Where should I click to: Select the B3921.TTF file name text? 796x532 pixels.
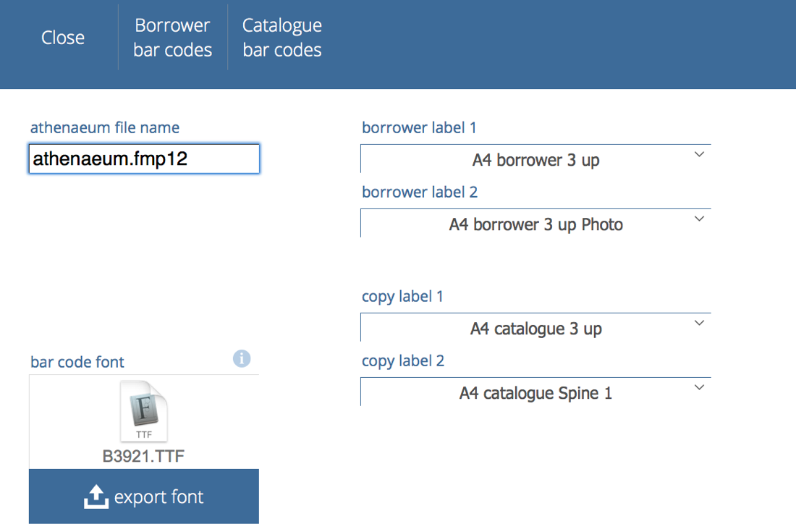143,457
